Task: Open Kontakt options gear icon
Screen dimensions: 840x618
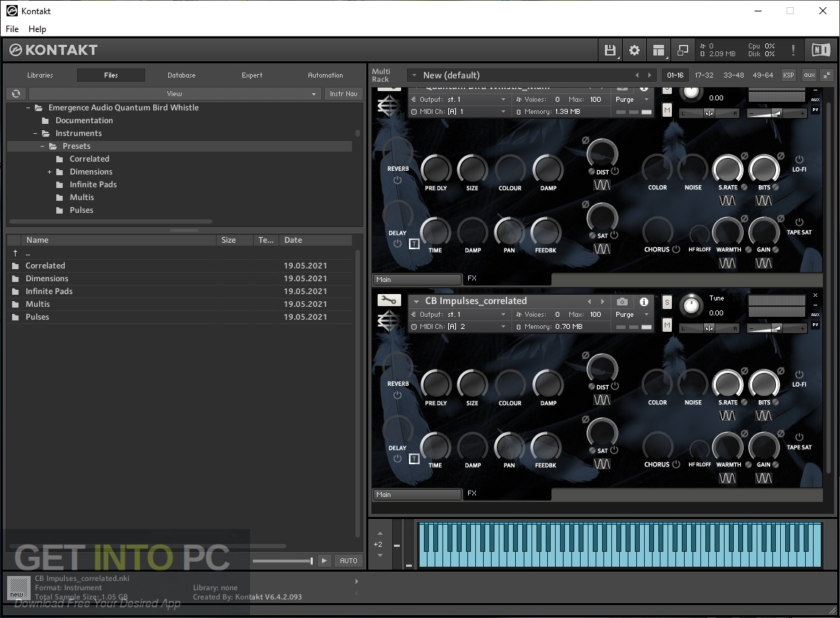Action: (x=634, y=51)
